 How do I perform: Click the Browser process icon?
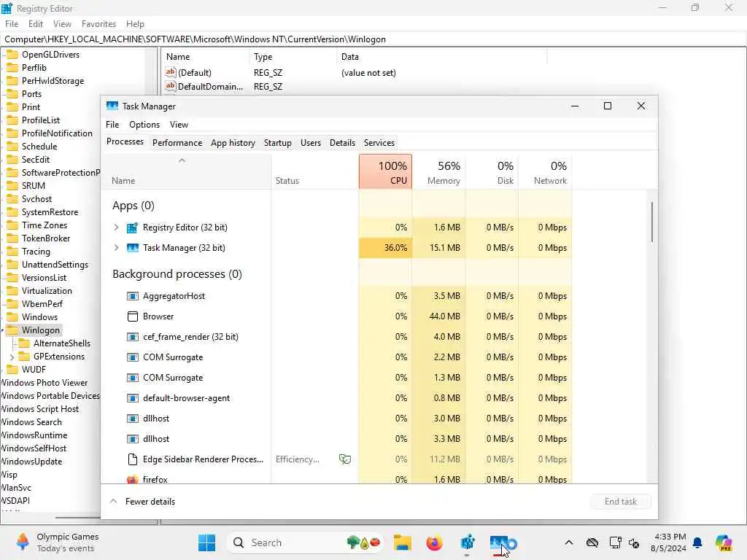[133, 316]
